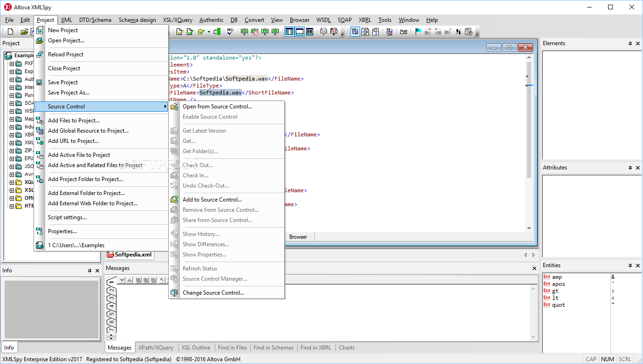The height and width of the screenshot is (364, 643).
Task: Expand the JSO project folder
Action: [x=12, y=167]
